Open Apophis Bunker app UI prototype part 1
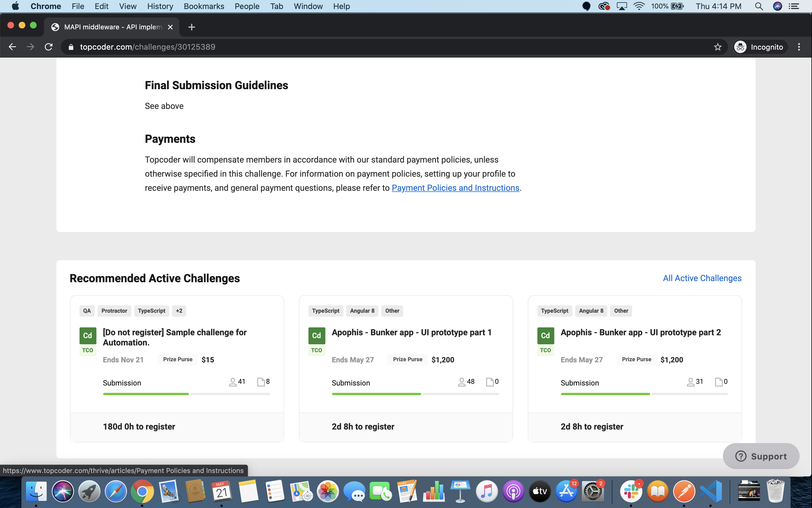 [x=411, y=332]
